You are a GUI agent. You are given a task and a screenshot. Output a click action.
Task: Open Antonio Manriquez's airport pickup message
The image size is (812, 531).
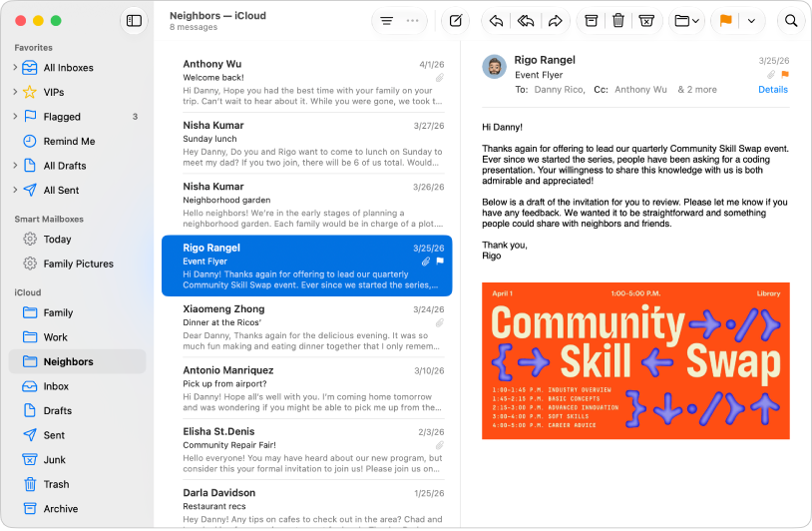point(307,388)
